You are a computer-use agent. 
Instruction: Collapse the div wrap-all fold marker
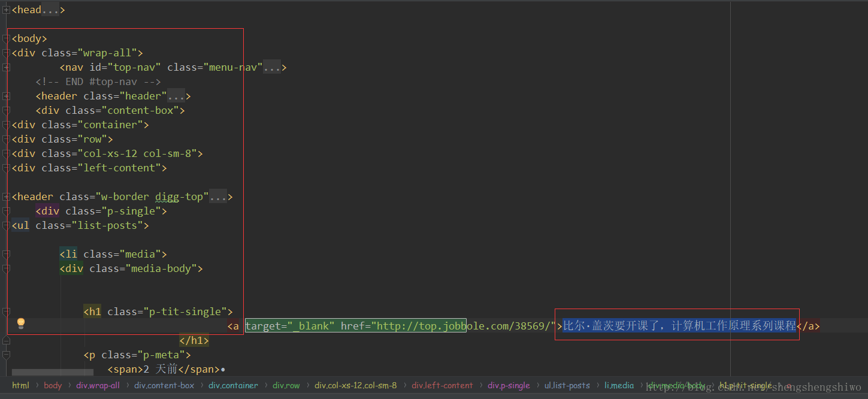pyautogui.click(x=6, y=53)
